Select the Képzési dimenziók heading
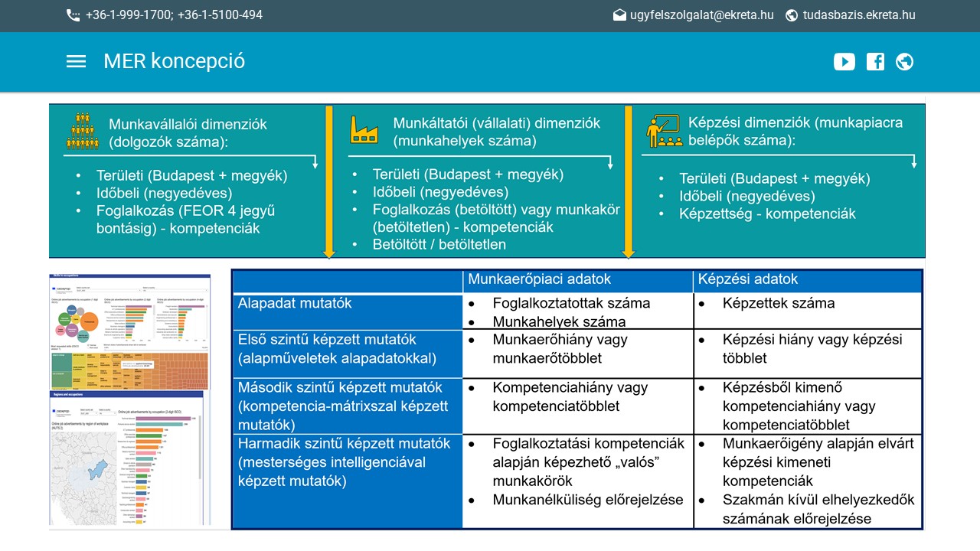The image size is (980, 551). [x=795, y=131]
